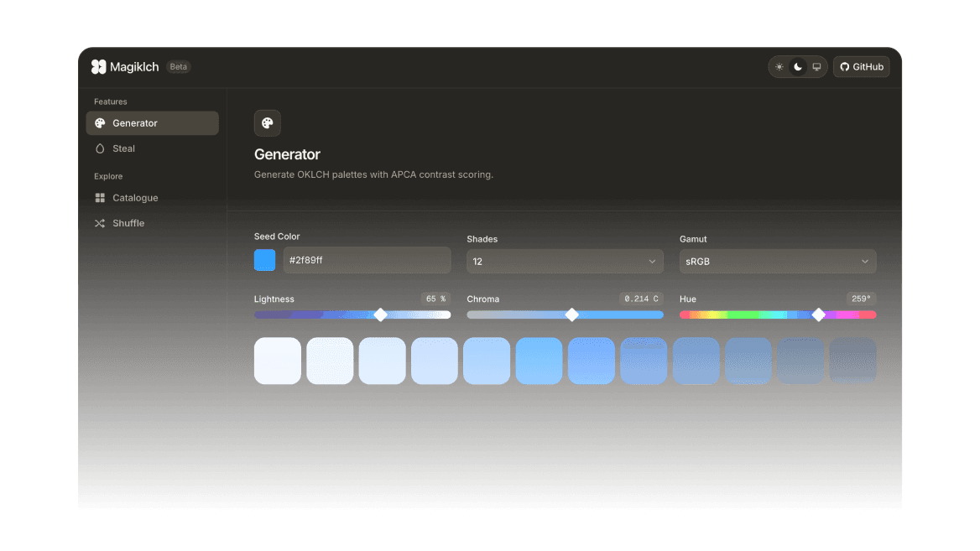Click the Magiklch logo icon

(x=99, y=66)
